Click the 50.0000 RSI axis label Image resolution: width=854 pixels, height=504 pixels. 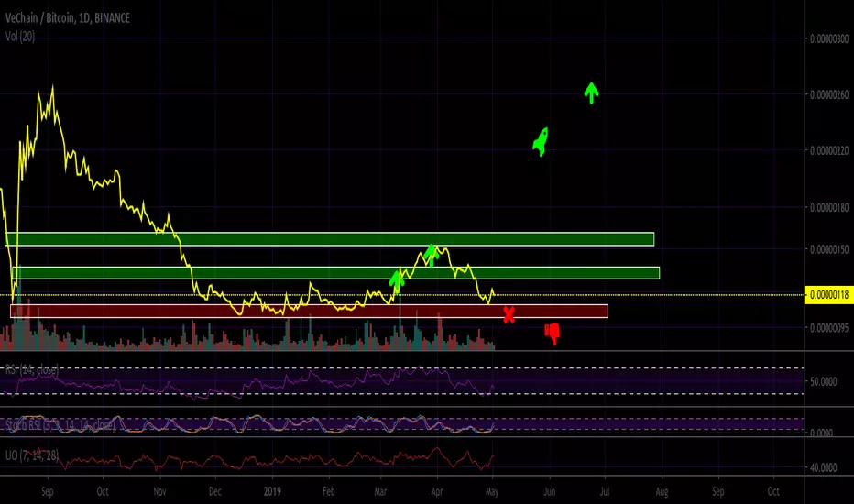[823, 382]
